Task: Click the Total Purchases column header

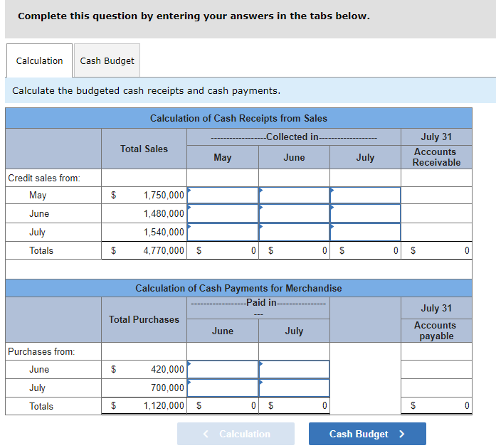Action: point(144,319)
